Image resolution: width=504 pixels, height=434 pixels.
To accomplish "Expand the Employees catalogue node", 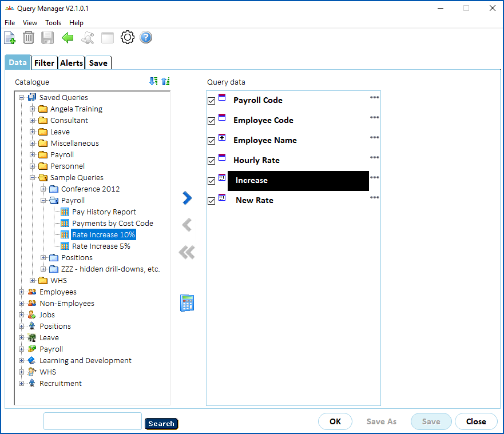I will tap(21, 292).
